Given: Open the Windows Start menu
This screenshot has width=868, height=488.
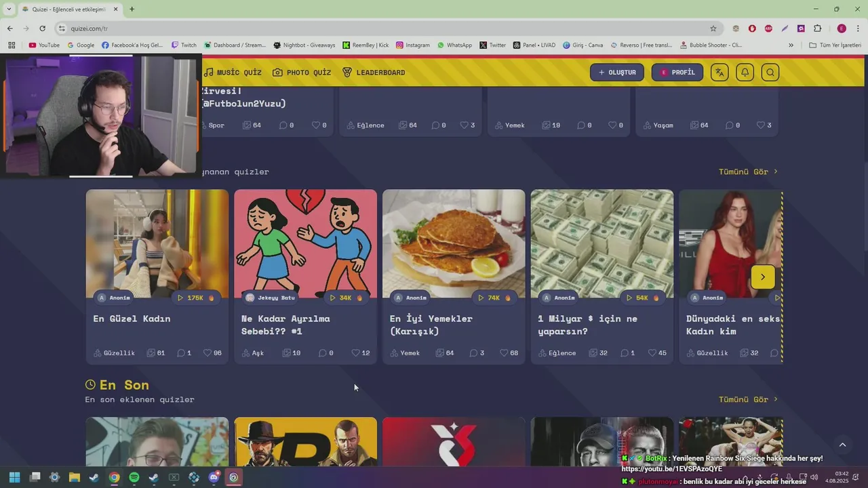Looking at the screenshot, I should [15, 477].
